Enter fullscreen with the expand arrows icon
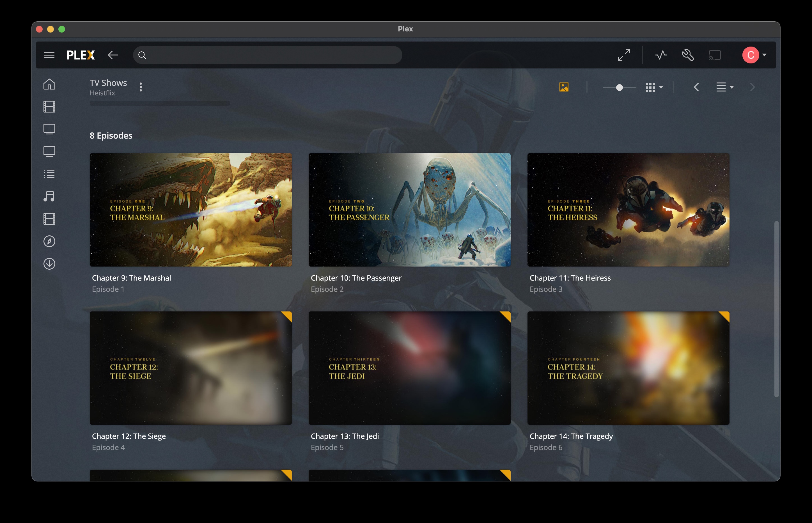 624,55
